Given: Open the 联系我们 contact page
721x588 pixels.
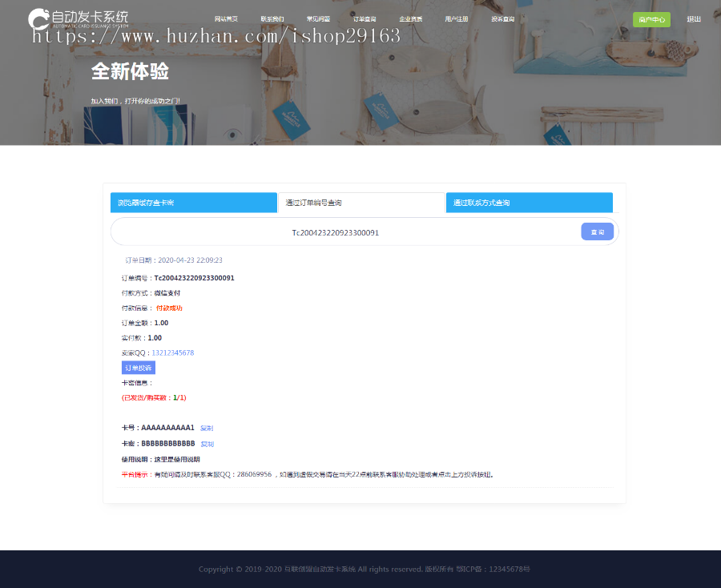Looking at the screenshot, I should pyautogui.click(x=272, y=19).
